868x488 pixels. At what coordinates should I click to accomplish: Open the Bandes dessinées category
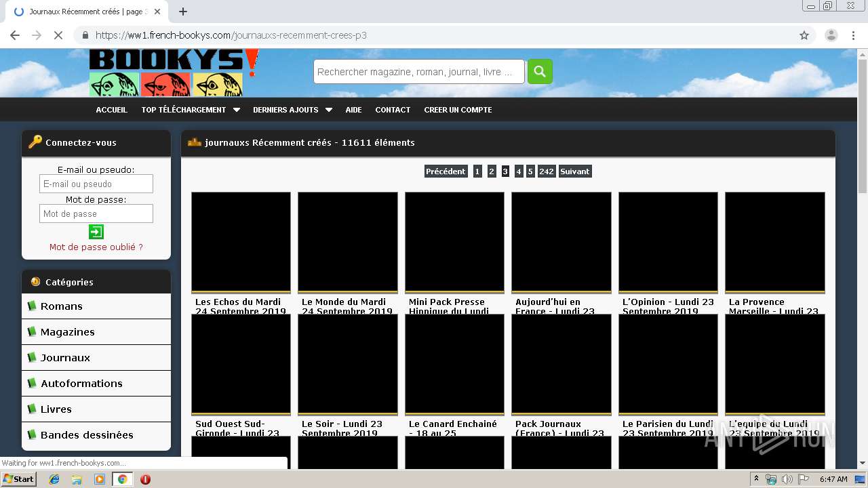click(x=87, y=435)
